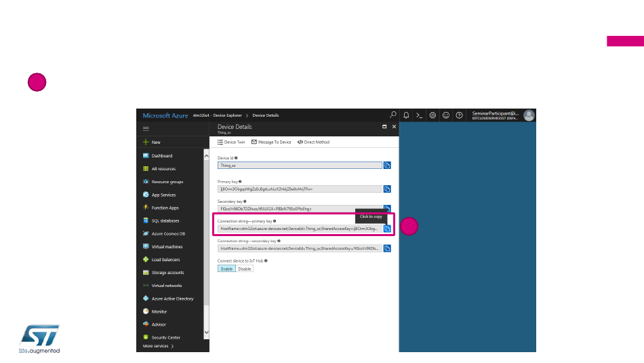Viewport: 644px width, 363px height.
Task: Click the Primary key field
Action: pos(300,189)
